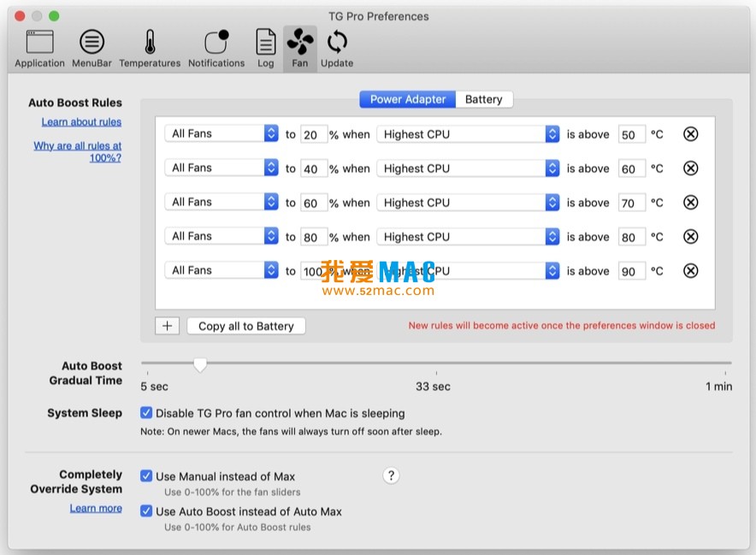Open the Temperatures thermometer pane

coord(150,50)
